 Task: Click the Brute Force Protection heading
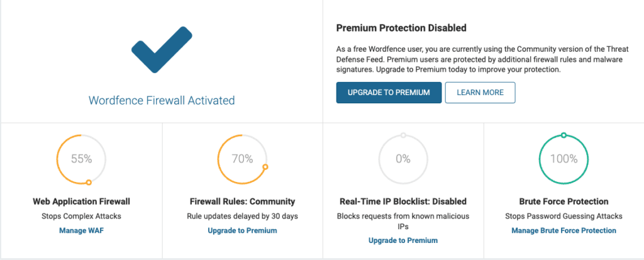coord(564,201)
